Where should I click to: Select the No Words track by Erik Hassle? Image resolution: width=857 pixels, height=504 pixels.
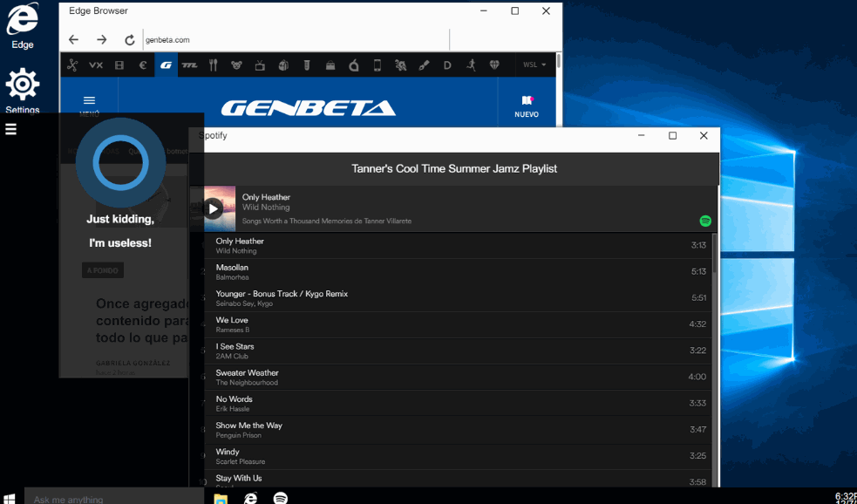click(x=458, y=404)
